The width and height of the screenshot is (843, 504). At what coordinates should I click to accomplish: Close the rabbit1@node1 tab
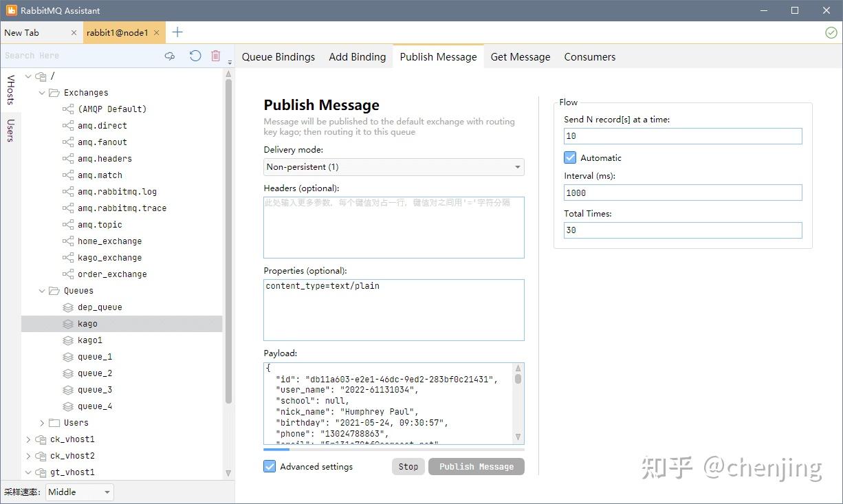click(x=157, y=32)
